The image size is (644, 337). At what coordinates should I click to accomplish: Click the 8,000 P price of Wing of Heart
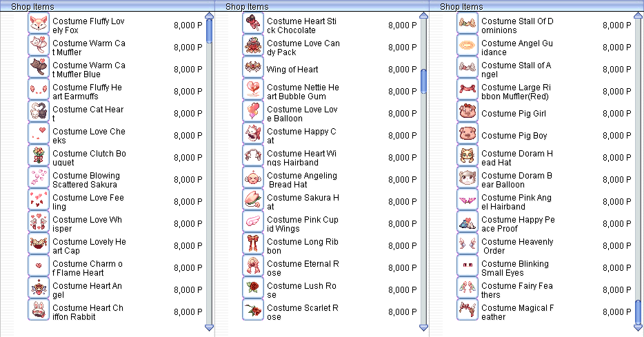402,70
